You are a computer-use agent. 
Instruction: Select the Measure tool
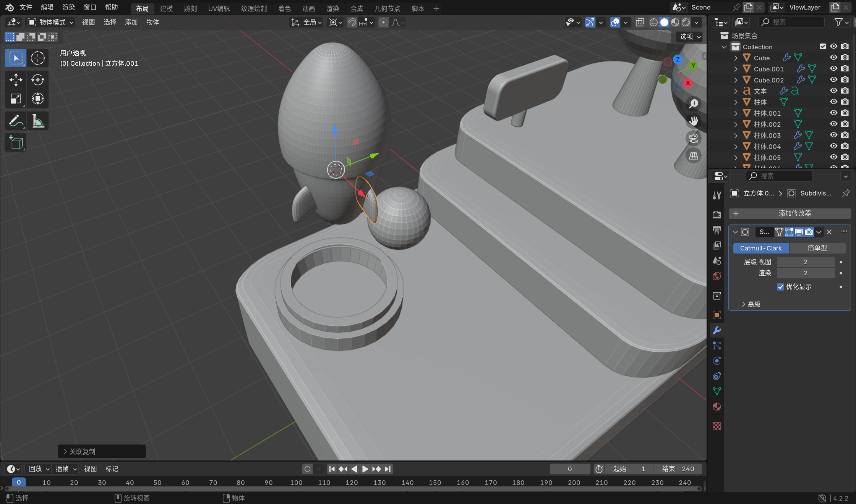click(37, 121)
